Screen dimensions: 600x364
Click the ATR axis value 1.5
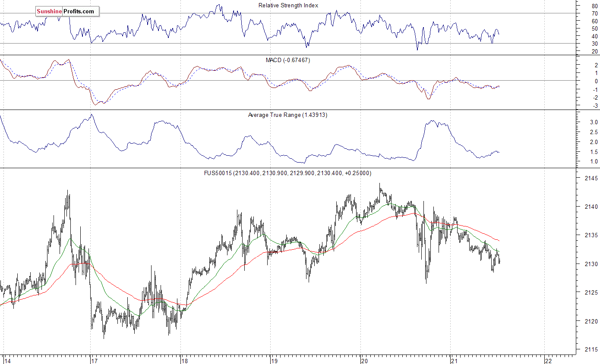[594, 152]
